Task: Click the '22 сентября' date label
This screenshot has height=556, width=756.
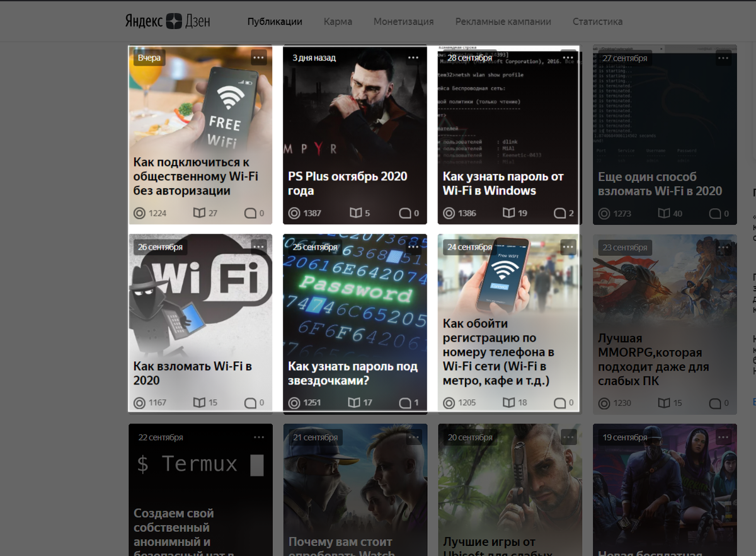Action: pos(161,437)
